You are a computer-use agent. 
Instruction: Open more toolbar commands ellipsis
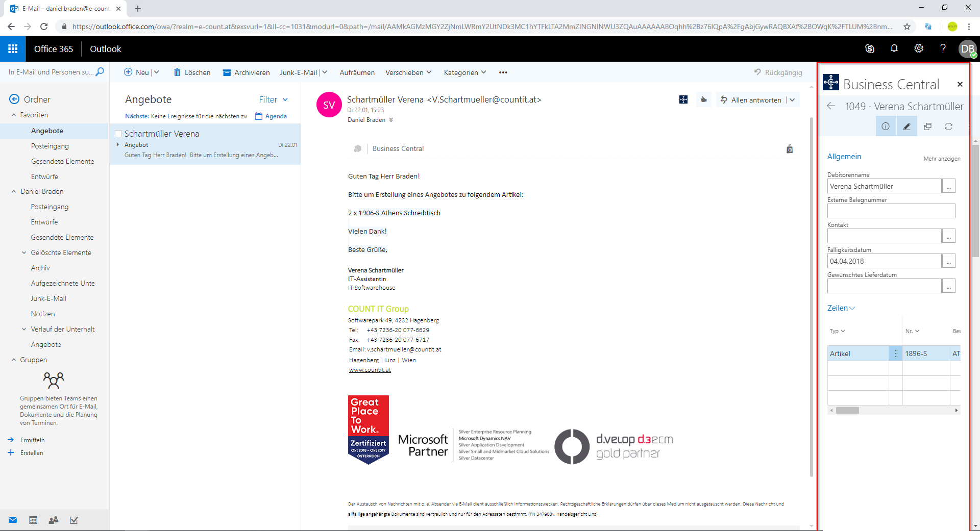(x=503, y=72)
